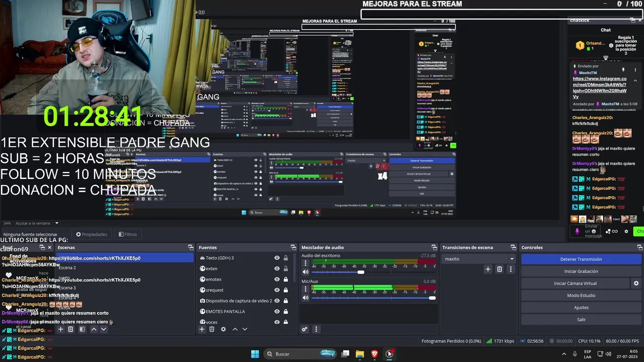The width and height of the screenshot is (644, 362).
Task: Delete selected scene with trash icon
Action: click(x=70, y=329)
